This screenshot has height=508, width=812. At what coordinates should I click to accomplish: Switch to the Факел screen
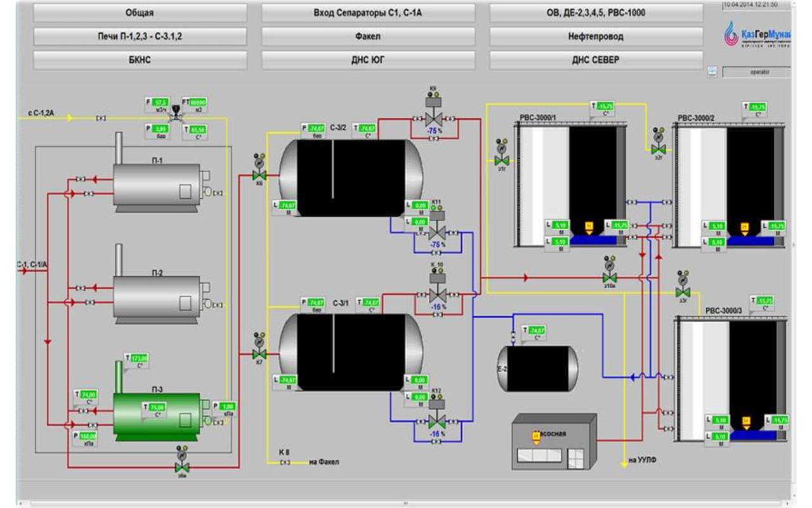coord(368,36)
